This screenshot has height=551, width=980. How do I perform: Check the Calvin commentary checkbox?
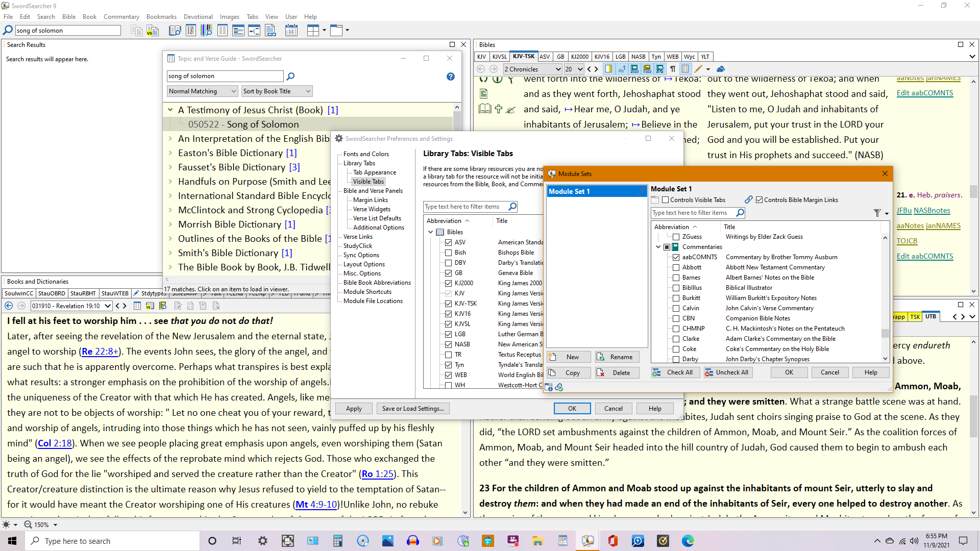coord(676,308)
